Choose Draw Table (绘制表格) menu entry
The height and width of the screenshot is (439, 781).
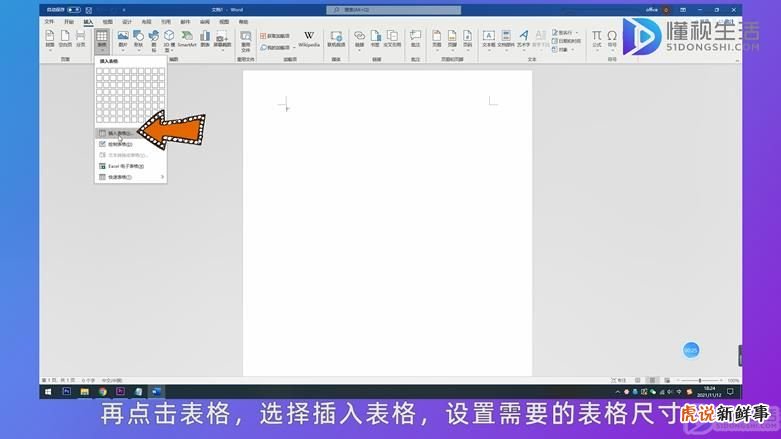click(x=130, y=144)
